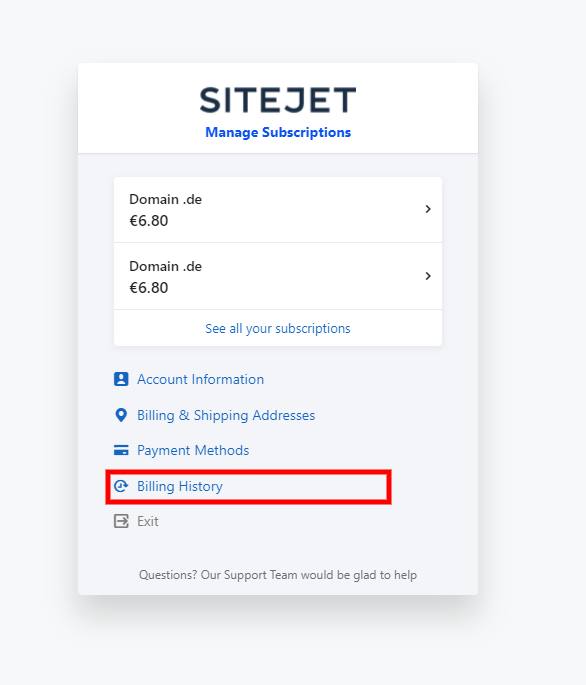586x685 pixels.
Task: Click Exit to leave the portal
Action: (148, 521)
